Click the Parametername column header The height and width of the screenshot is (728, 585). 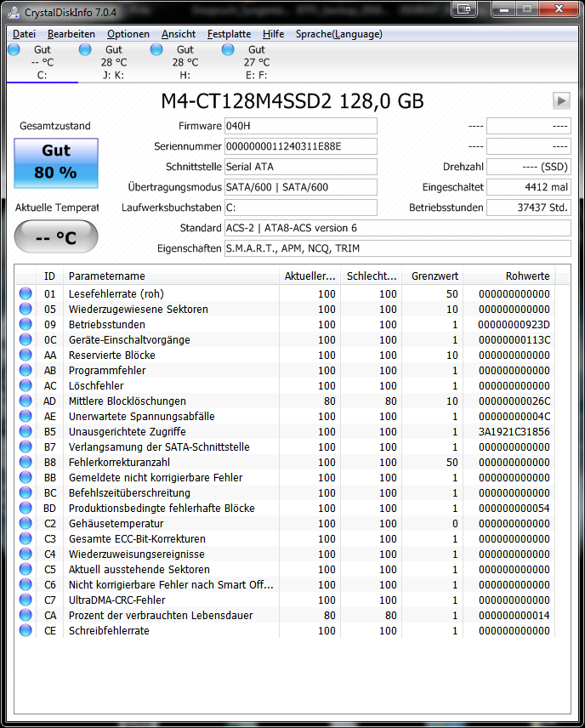[x=171, y=276]
